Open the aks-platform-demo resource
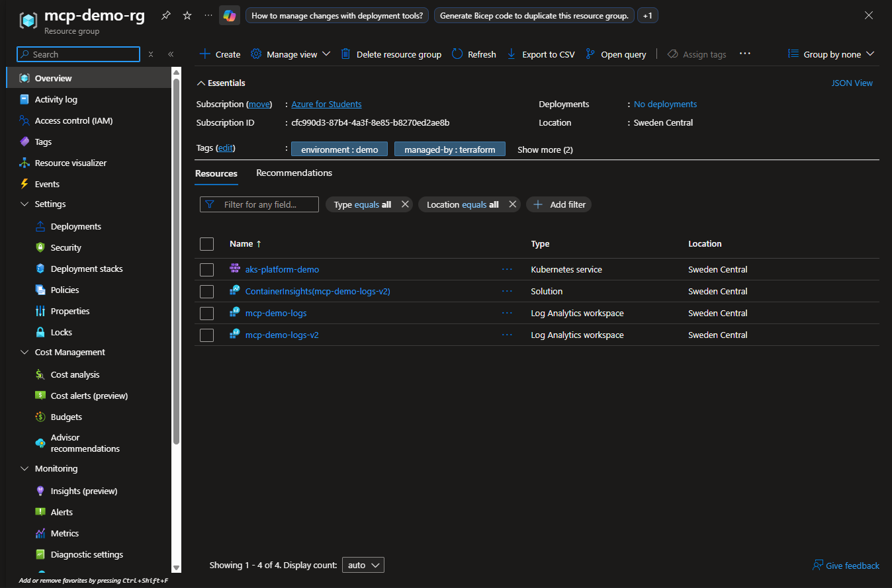This screenshot has width=892, height=588. coord(282,269)
